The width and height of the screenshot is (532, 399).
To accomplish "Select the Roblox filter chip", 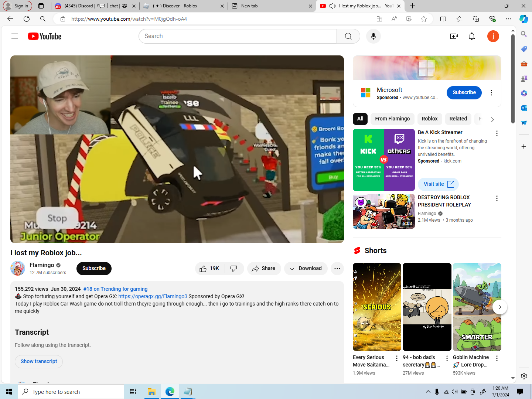I will 430,119.
